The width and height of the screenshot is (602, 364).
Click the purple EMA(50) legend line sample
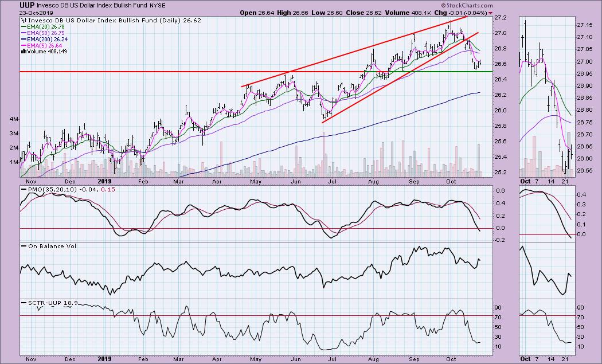(x=24, y=33)
